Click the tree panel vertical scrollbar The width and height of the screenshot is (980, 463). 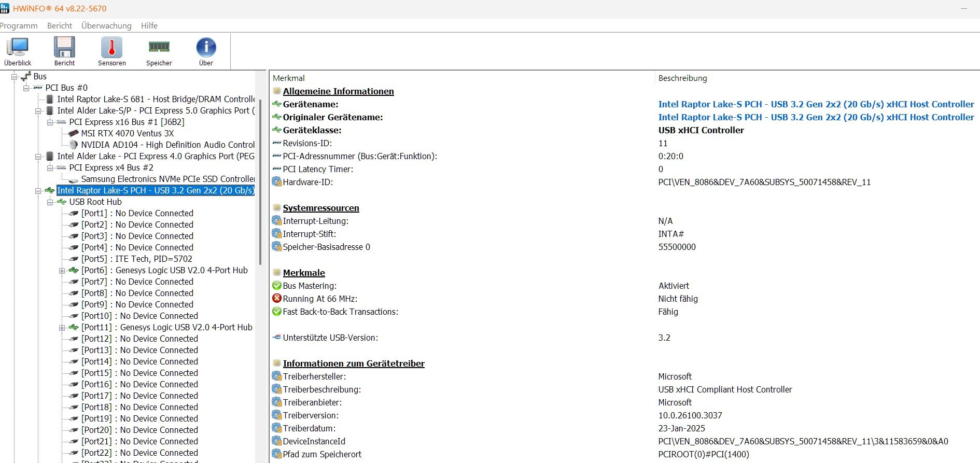coord(260,181)
